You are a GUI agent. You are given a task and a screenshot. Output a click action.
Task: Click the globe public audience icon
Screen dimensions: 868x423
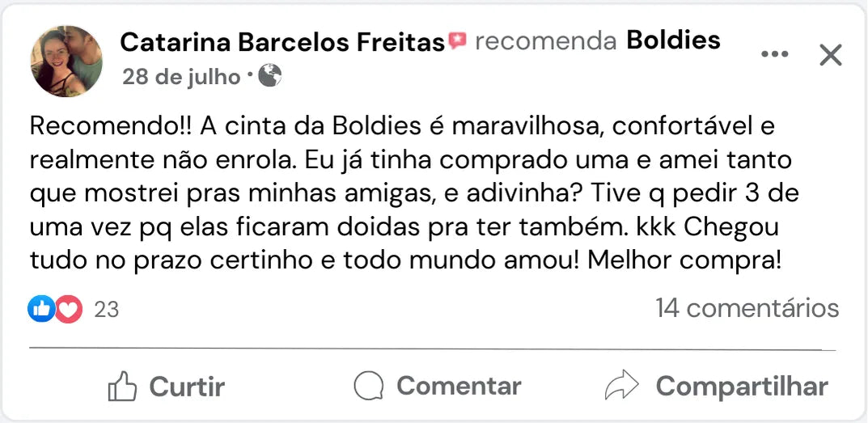click(x=270, y=76)
